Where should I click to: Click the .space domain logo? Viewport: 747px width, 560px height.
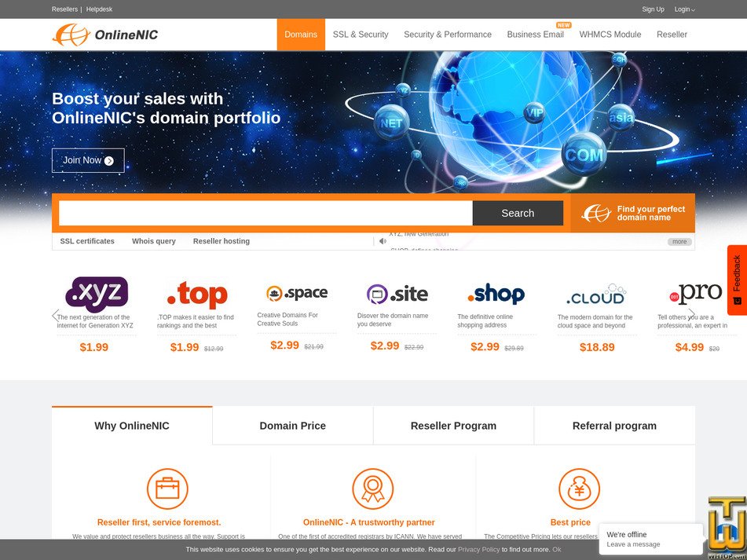tap(297, 293)
